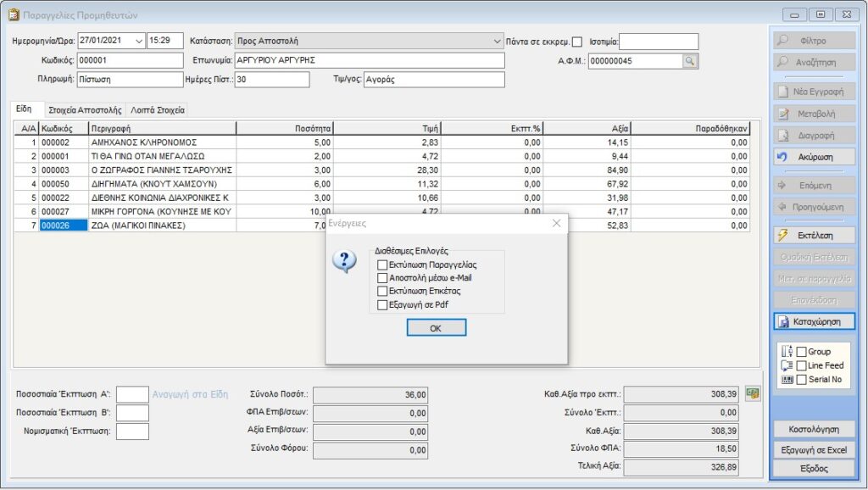The width and height of the screenshot is (868, 490).
Task: Click the Εξαγωγή σε Excel button
Action: [x=814, y=449]
